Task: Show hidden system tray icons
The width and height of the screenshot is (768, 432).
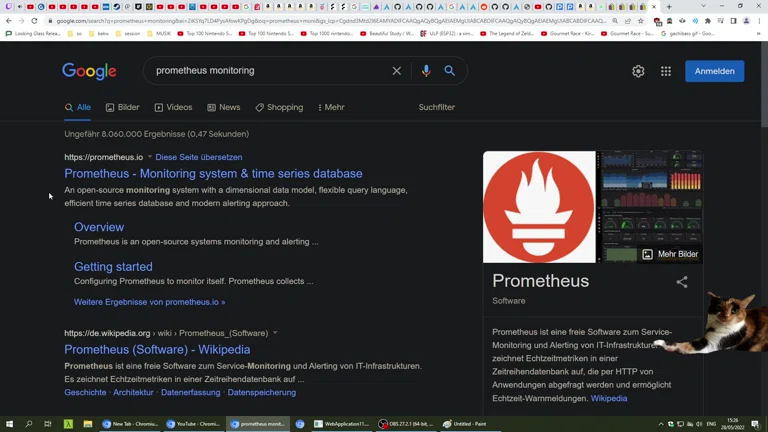Action: 661,424
